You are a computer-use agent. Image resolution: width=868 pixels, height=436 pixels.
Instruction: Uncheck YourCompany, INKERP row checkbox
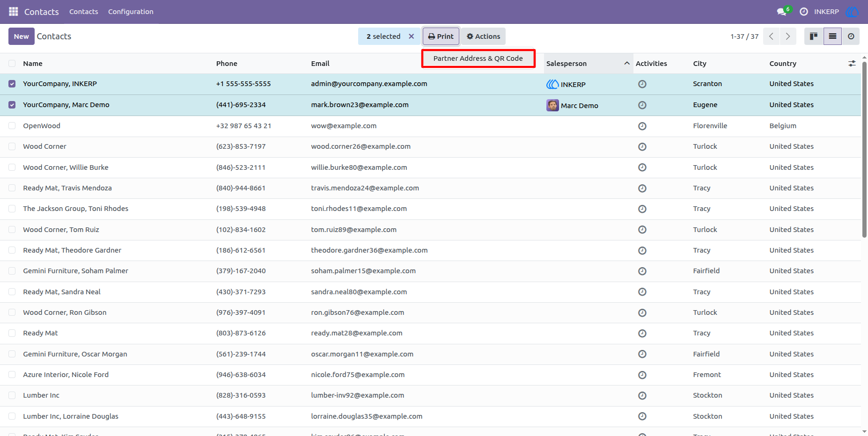(x=12, y=84)
